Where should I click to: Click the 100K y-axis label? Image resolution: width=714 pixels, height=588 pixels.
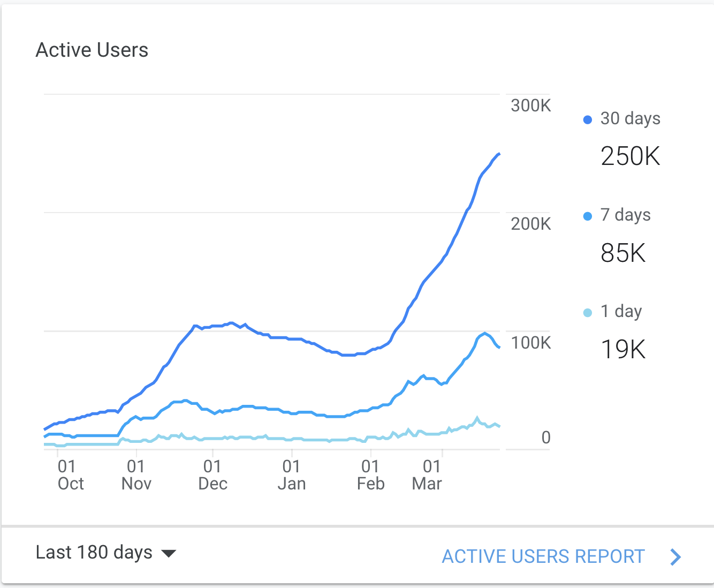pos(530,343)
